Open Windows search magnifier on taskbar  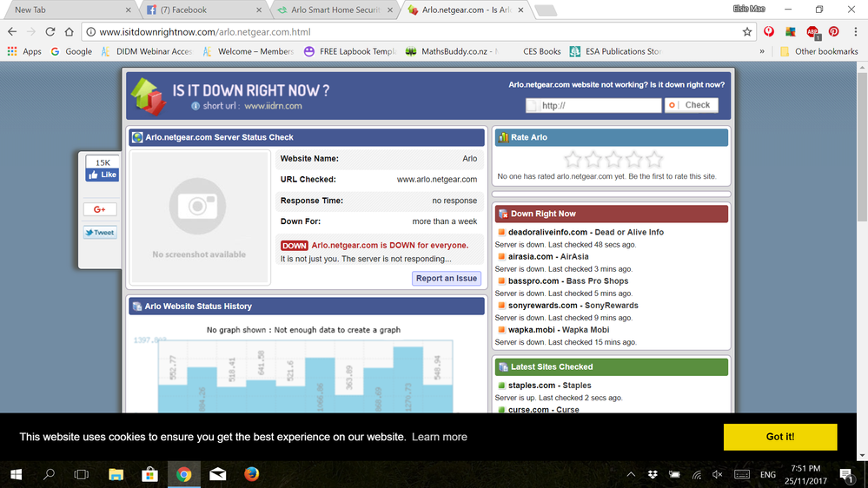(x=49, y=474)
